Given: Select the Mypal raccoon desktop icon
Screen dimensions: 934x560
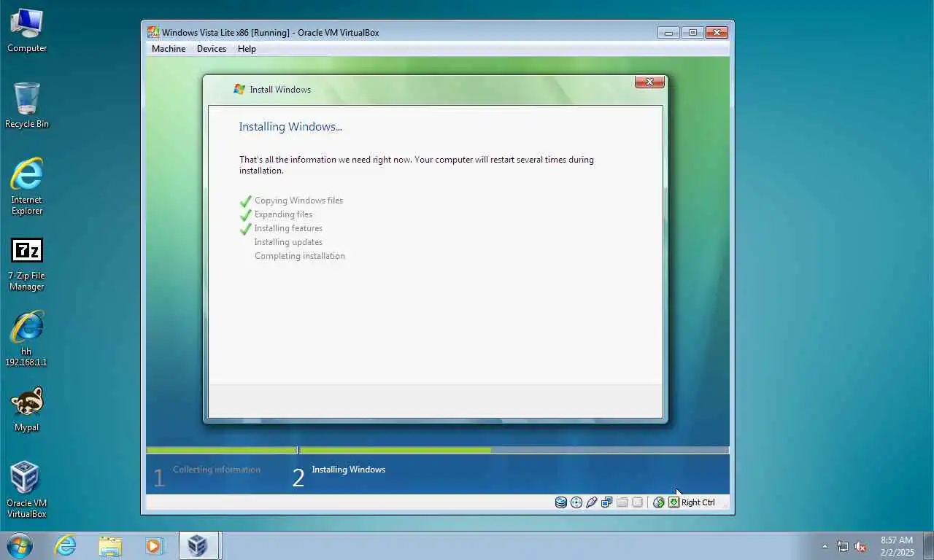Looking at the screenshot, I should 27,410.
